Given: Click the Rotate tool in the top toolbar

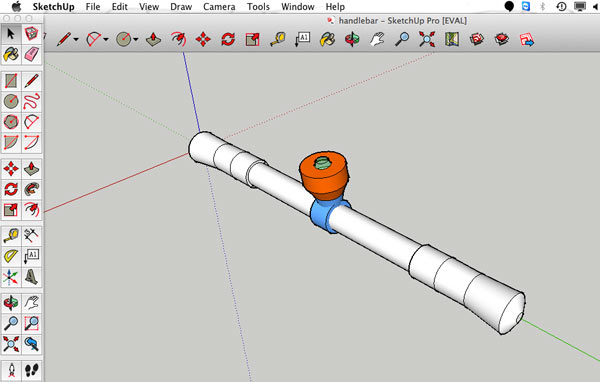Looking at the screenshot, I should (228, 39).
